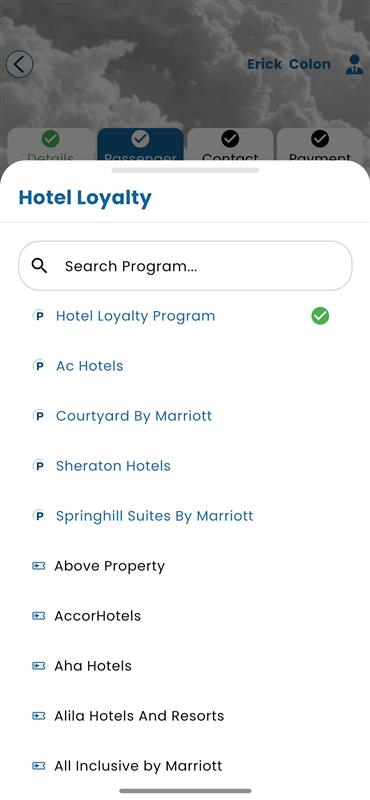Viewport: 370px width, 800px height.
Task: Choose Alila Hotels And Resorts
Action: 139,716
